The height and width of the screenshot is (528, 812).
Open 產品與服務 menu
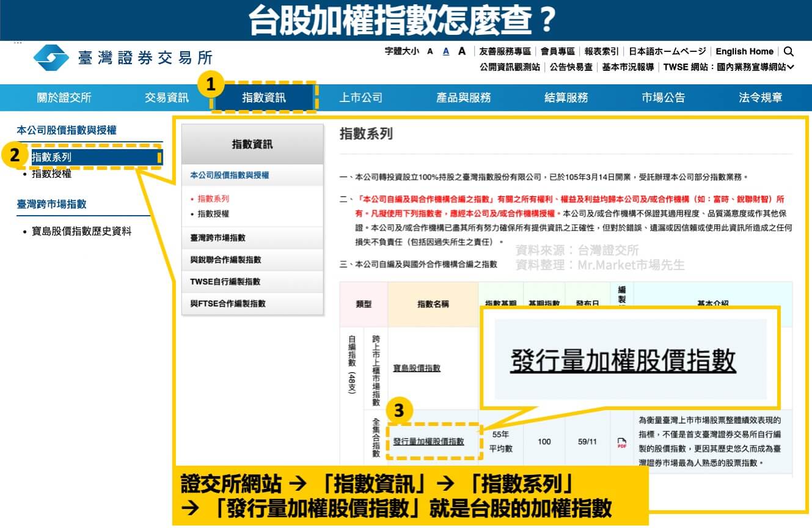pyautogui.click(x=463, y=98)
